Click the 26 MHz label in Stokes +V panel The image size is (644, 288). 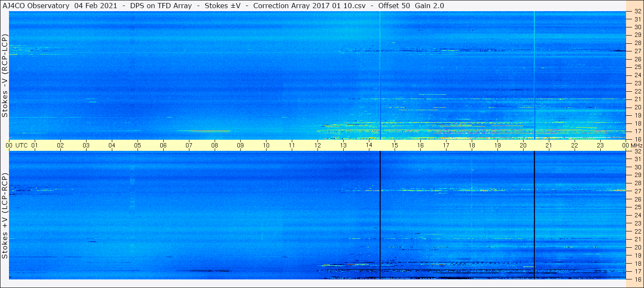click(638, 199)
